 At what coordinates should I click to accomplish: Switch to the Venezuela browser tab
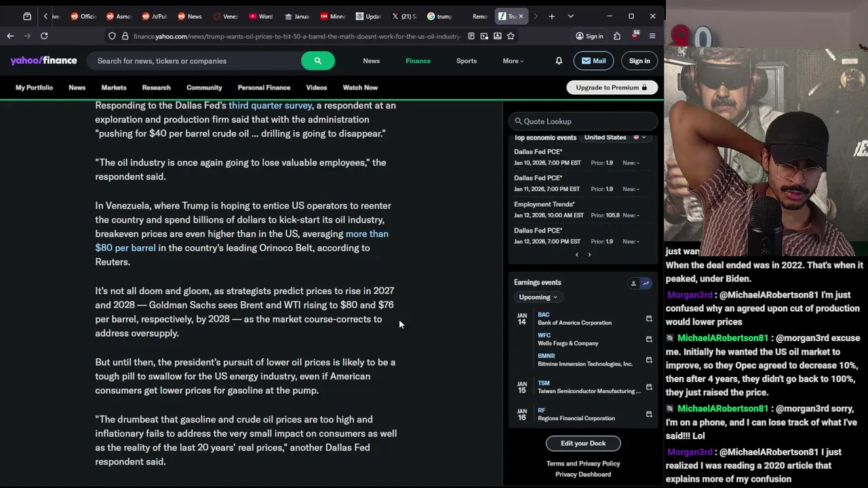225,16
